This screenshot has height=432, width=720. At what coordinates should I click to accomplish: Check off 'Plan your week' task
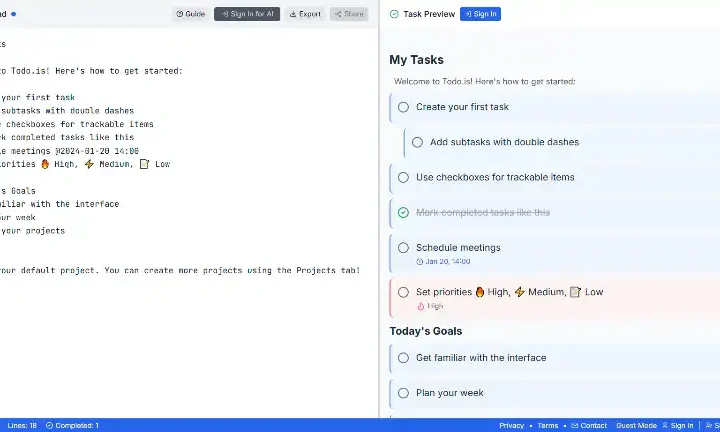click(403, 393)
